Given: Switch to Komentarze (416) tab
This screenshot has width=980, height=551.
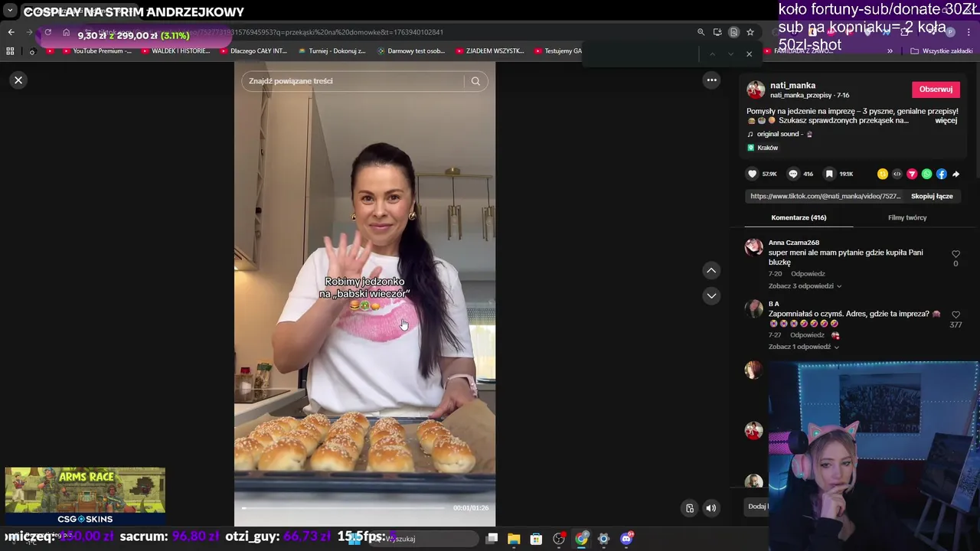Looking at the screenshot, I should pos(799,218).
